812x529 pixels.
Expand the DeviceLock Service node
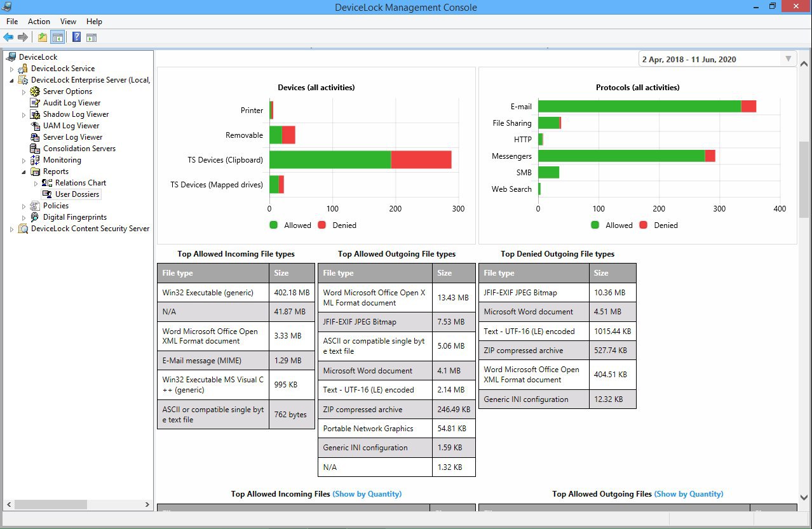12,69
